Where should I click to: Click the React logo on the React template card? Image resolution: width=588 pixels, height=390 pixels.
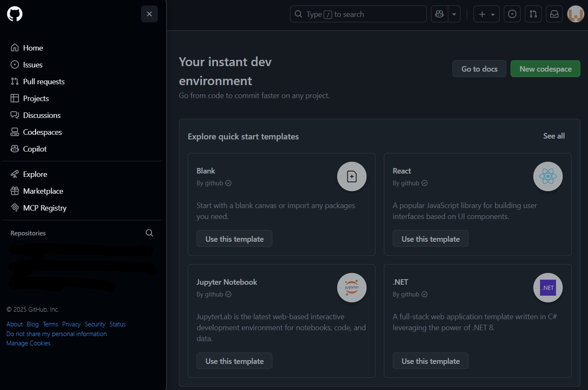[x=548, y=176]
